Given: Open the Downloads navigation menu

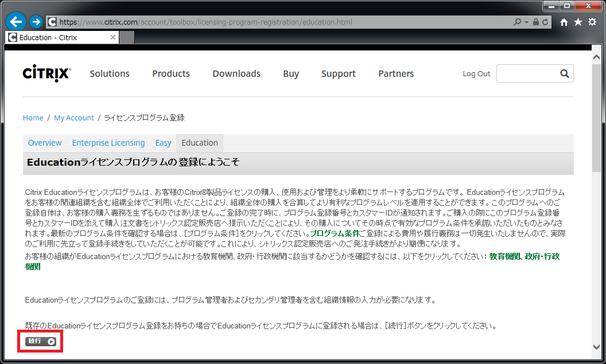Looking at the screenshot, I should point(236,73).
